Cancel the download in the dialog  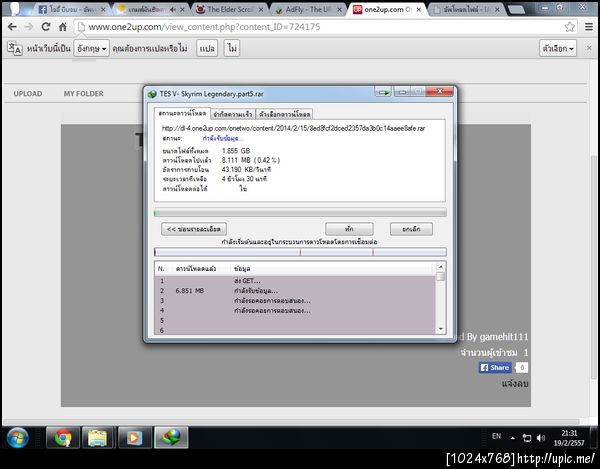pos(411,229)
